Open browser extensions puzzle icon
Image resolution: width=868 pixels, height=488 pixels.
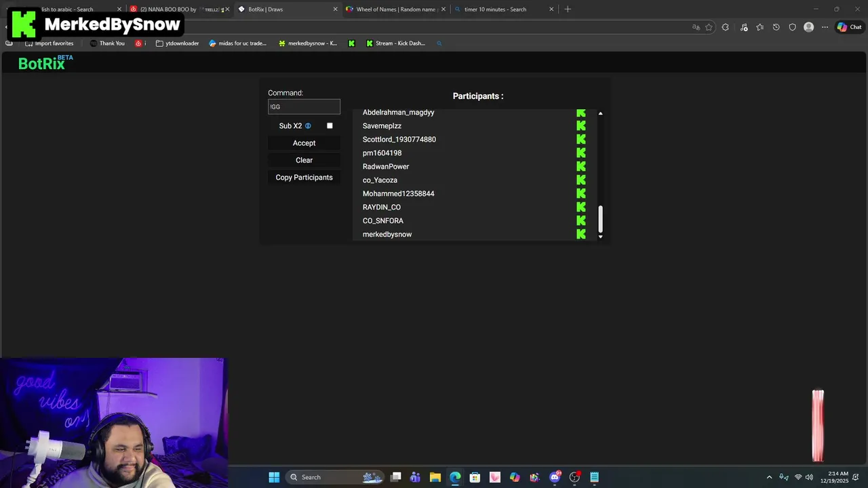726,27
